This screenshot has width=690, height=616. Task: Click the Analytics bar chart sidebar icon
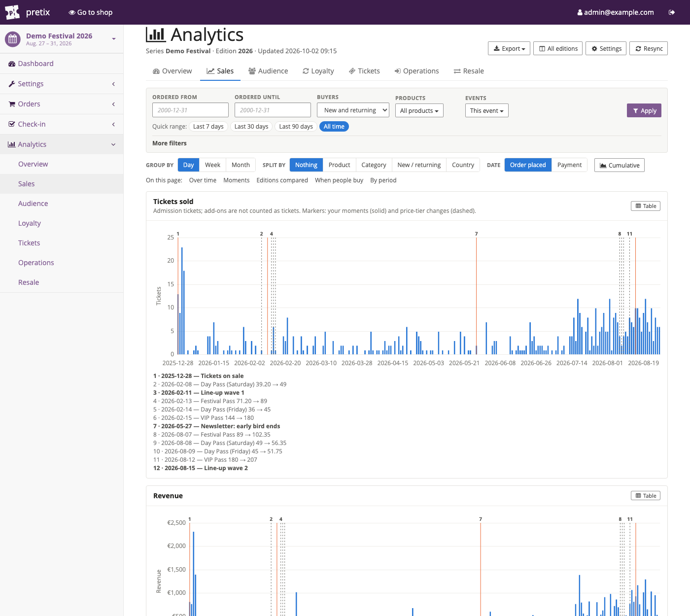[x=12, y=144]
